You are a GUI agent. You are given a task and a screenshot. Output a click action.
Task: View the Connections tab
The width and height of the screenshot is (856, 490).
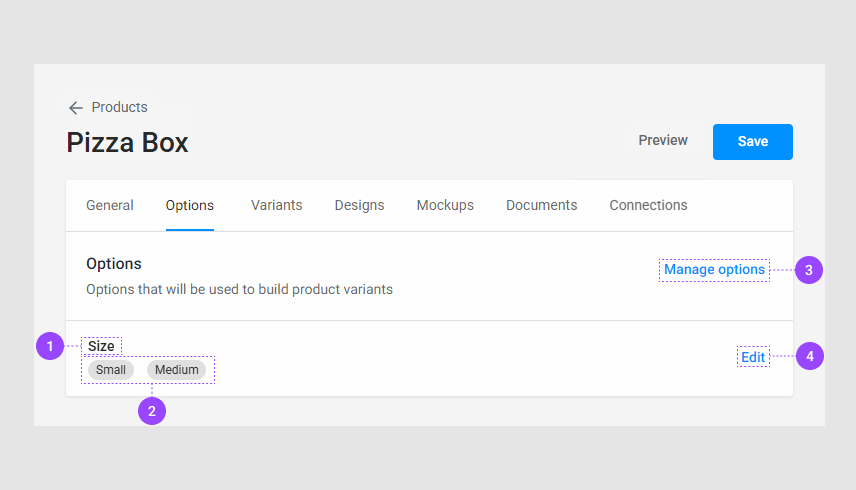(x=648, y=205)
